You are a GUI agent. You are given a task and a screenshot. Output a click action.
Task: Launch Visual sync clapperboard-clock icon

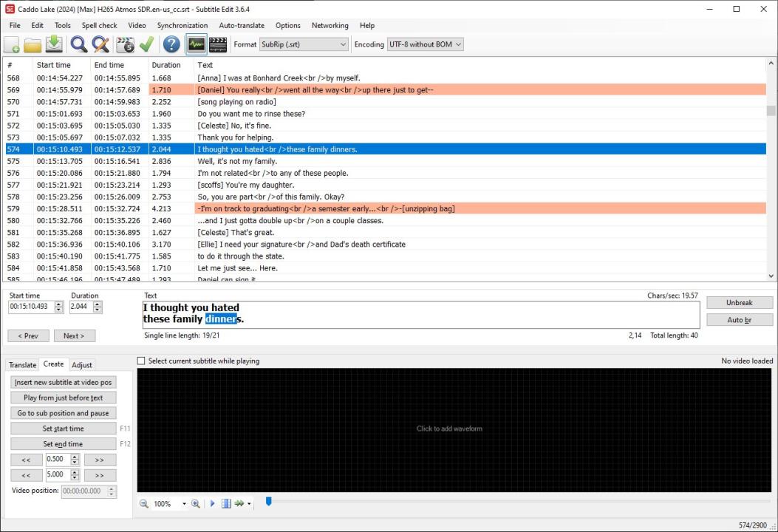(x=125, y=45)
